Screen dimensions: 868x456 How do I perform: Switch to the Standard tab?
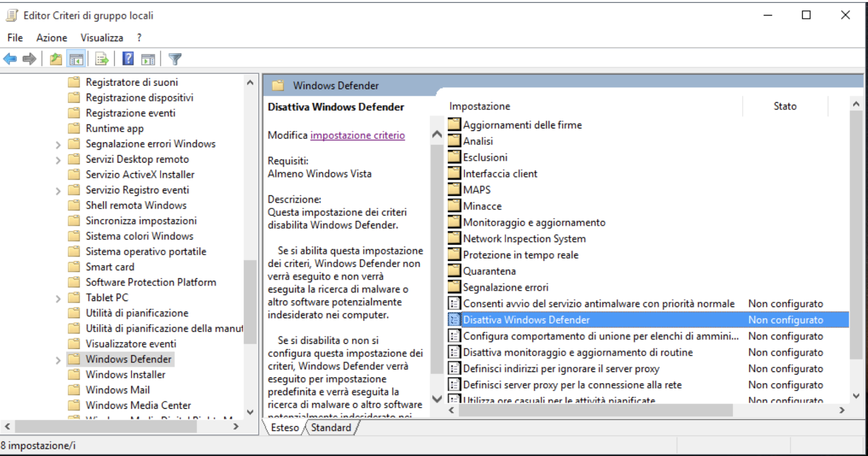pyautogui.click(x=331, y=427)
